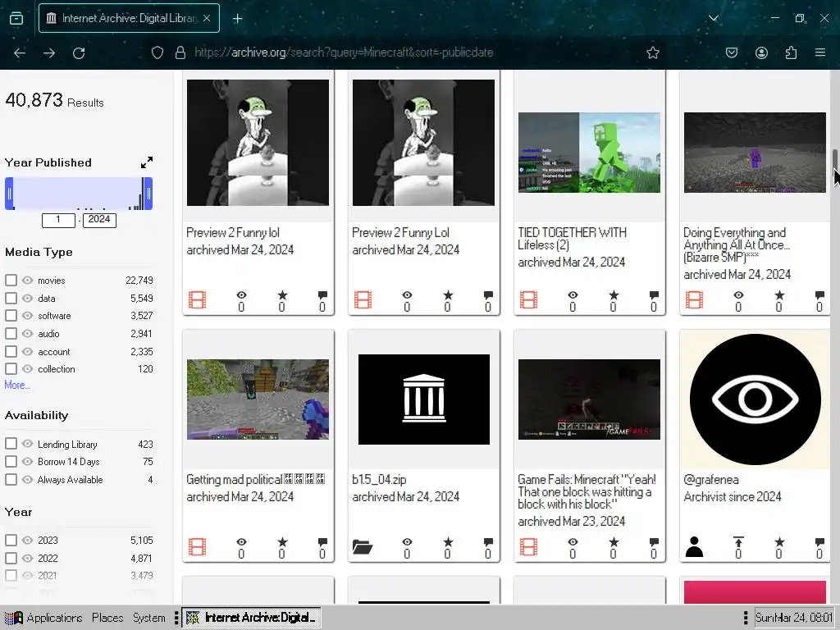Image resolution: width=840 pixels, height=630 pixels.
Task: Click reviews icon on Doing Everything card
Action: click(819, 295)
